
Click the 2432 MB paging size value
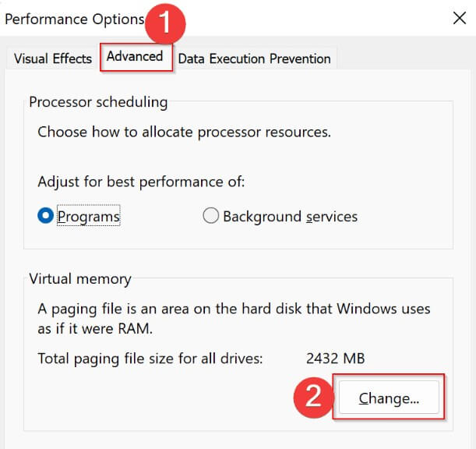click(x=336, y=359)
